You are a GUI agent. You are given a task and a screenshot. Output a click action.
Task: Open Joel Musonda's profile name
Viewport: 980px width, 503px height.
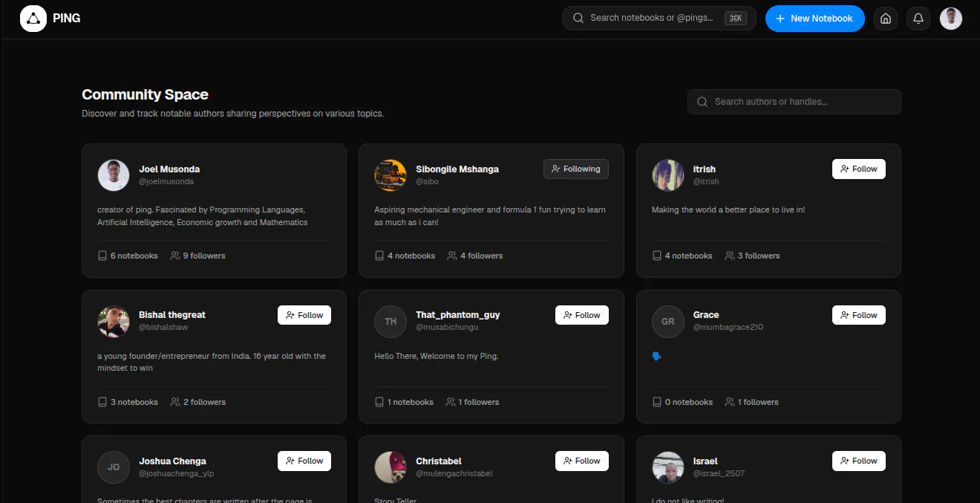click(169, 169)
